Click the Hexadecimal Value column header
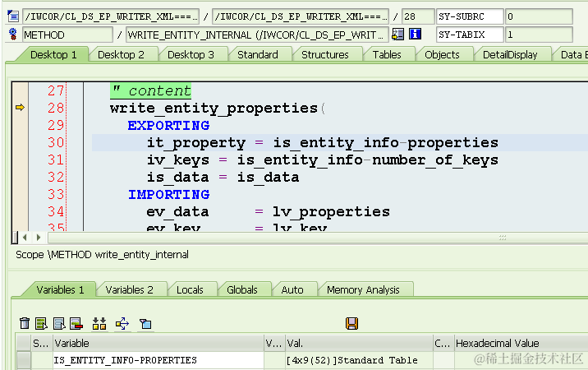This screenshot has width=588, height=370. 521,343
